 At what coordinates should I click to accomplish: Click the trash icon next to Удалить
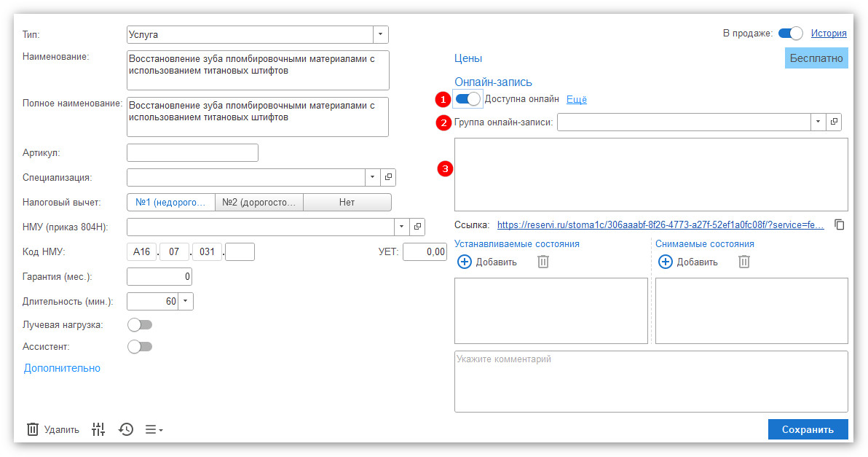pyautogui.click(x=33, y=429)
